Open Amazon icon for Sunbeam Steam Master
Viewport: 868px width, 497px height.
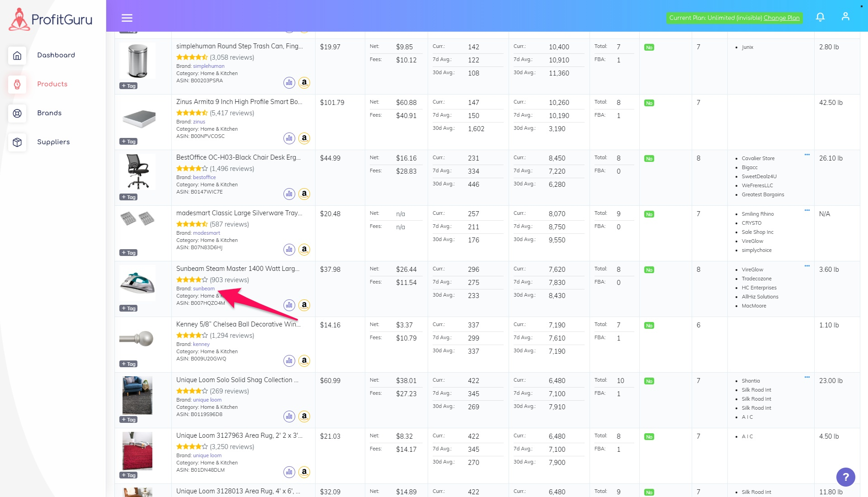pyautogui.click(x=304, y=305)
